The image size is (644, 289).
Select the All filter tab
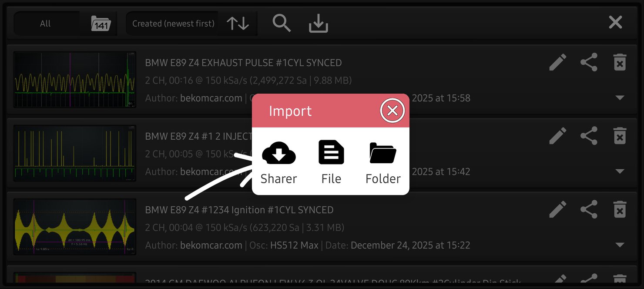(45, 24)
